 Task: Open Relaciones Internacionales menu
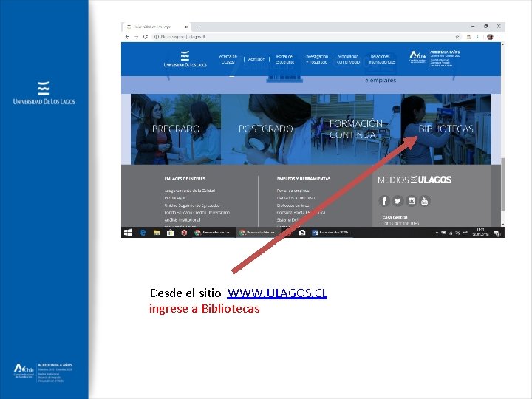(382, 59)
